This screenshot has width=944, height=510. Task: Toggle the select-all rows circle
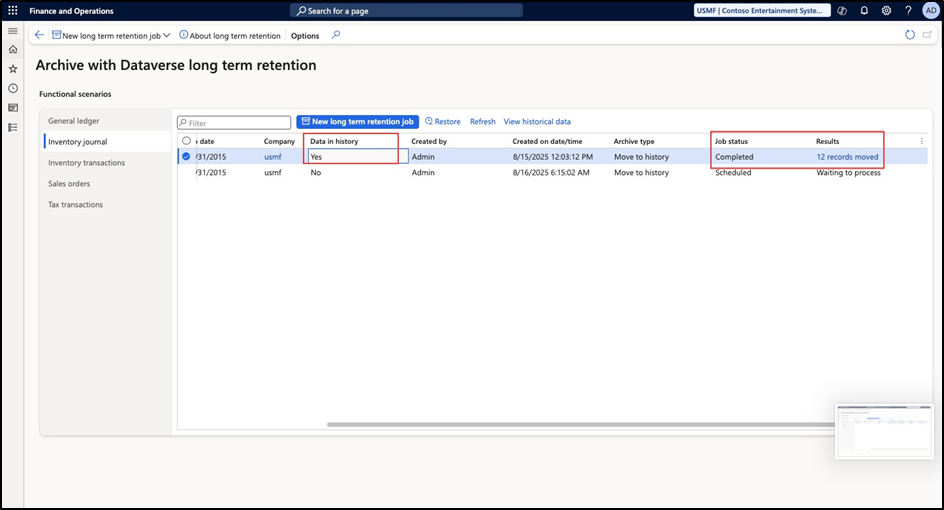(x=186, y=141)
